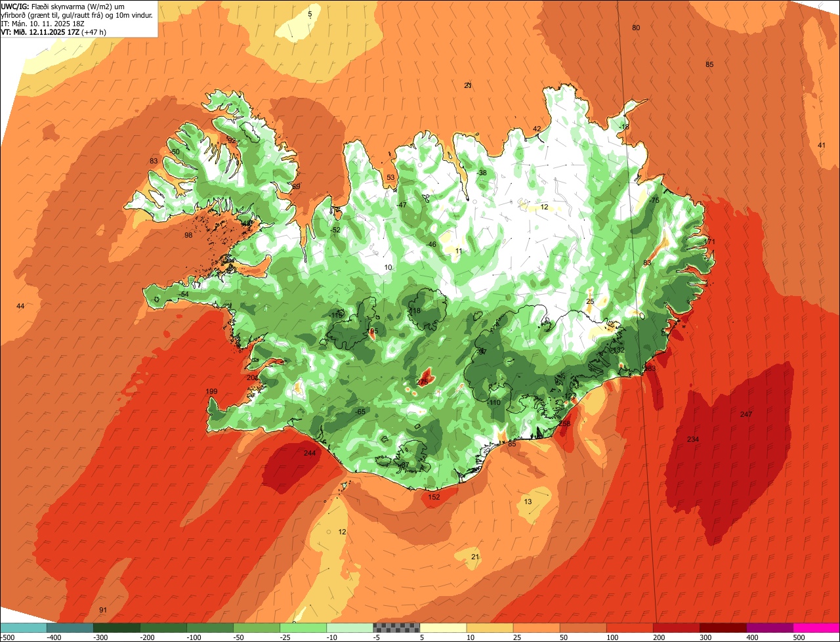Click the map value 91
The height and width of the screenshot is (642, 840).
click(x=102, y=610)
